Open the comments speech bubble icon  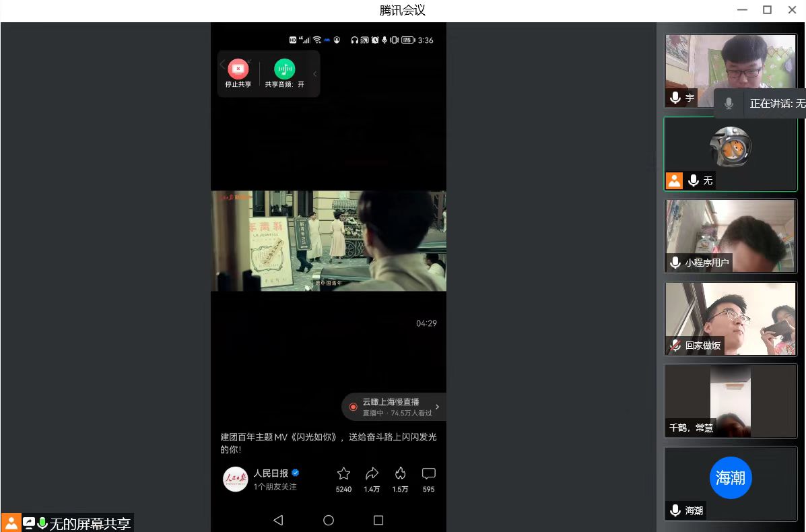pos(428,473)
